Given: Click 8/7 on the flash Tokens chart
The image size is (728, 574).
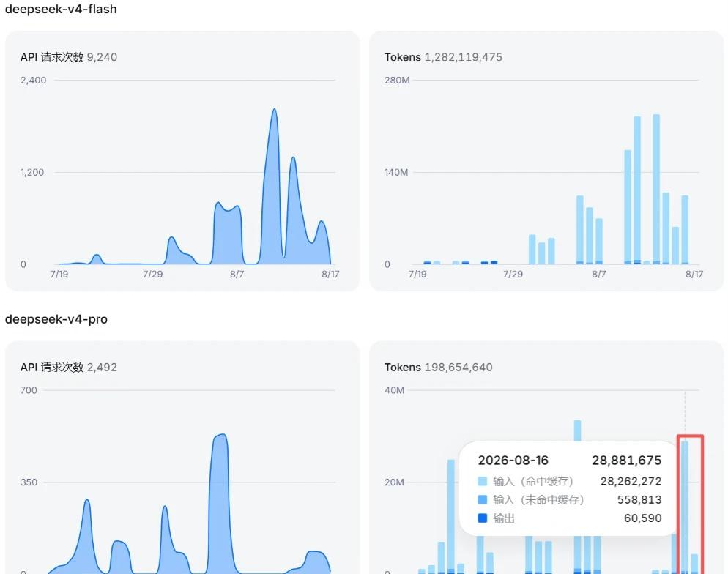Looking at the screenshot, I should pyautogui.click(x=599, y=275).
